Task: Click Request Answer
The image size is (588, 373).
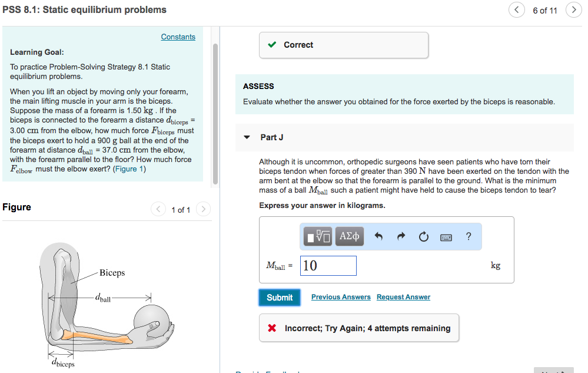Action: [x=403, y=296]
